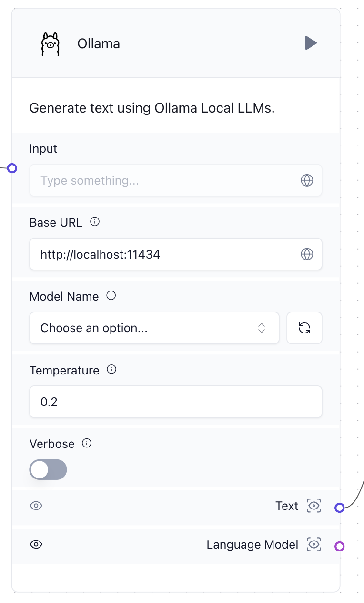This screenshot has height=603, width=364.
Task: Open the Model Name dropdown
Action: [154, 328]
